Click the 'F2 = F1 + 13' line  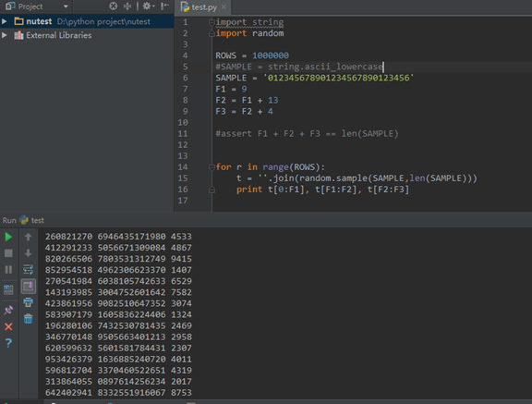pyautogui.click(x=247, y=100)
